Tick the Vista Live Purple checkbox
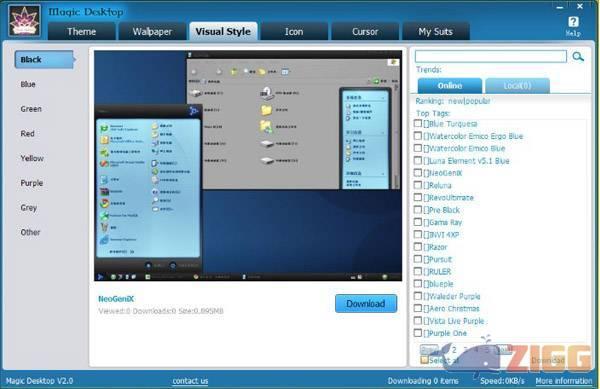The image size is (600, 389). (418, 321)
